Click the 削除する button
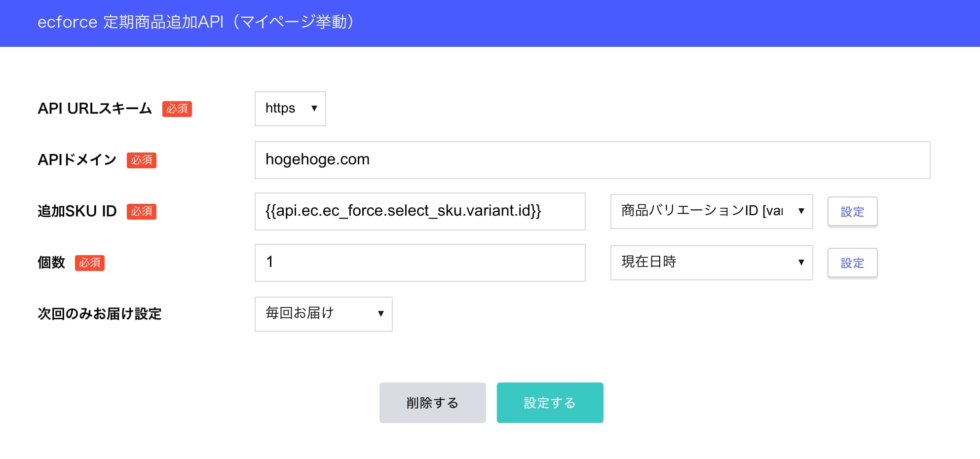The height and width of the screenshot is (459, 980). (x=433, y=403)
